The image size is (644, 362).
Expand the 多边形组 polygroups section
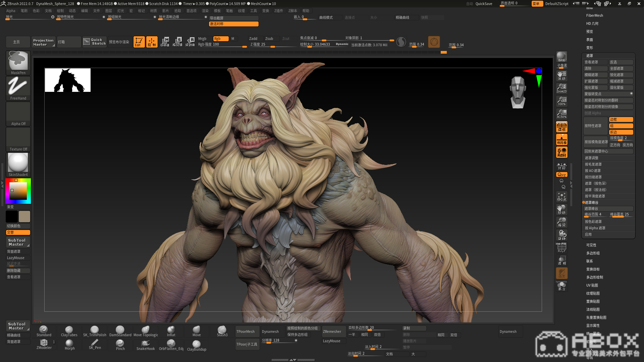point(593,253)
